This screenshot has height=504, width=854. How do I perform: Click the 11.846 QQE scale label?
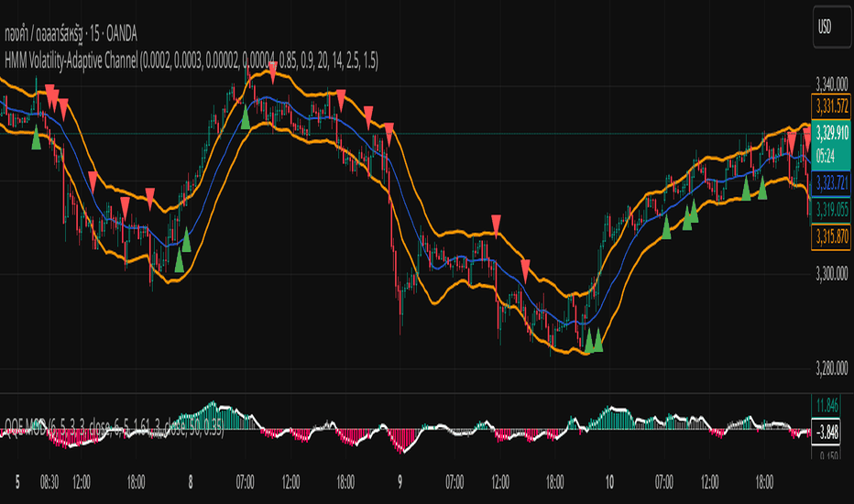click(827, 405)
